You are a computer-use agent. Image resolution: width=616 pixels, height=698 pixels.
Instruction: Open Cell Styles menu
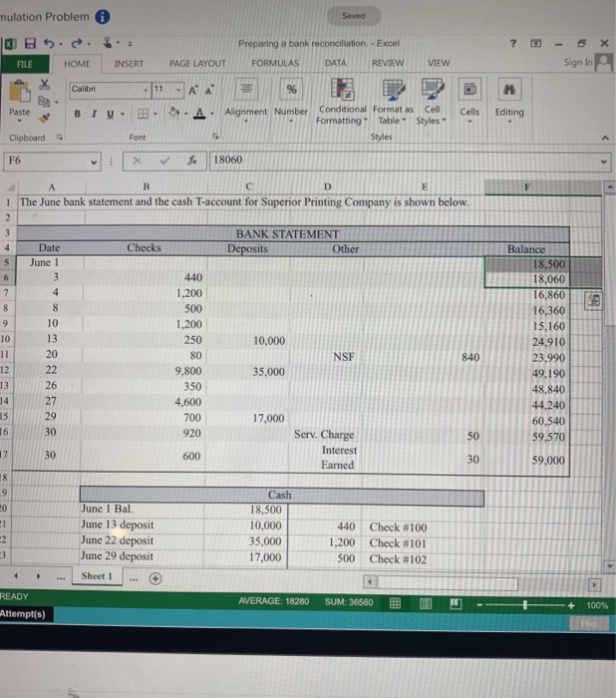tap(432, 102)
